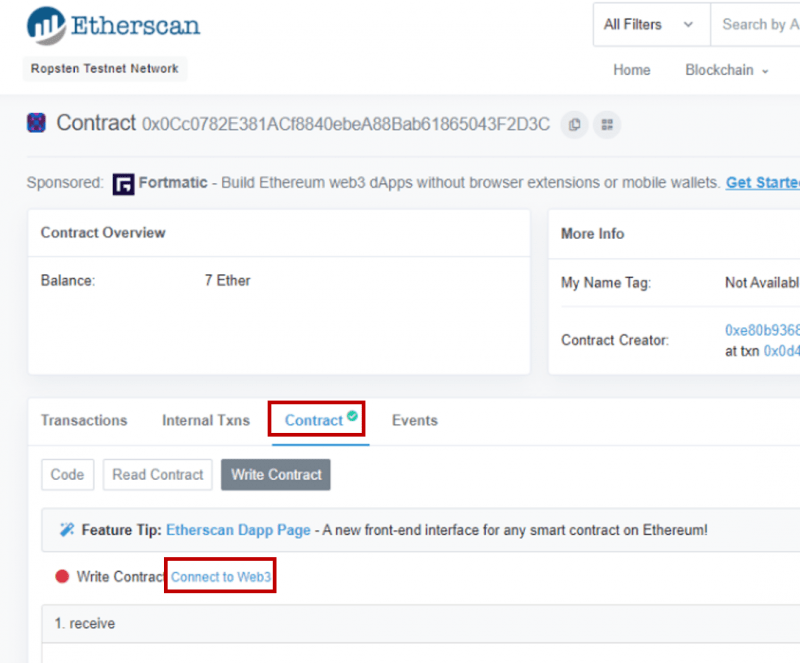The width and height of the screenshot is (800, 663).
Task: Open the All Filters dropdown
Action: click(x=650, y=24)
